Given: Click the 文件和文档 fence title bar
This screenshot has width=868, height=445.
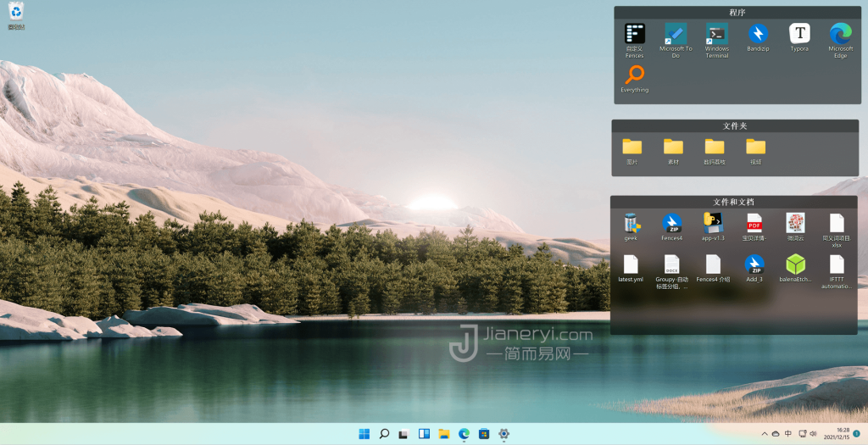Looking at the screenshot, I should click(x=733, y=202).
